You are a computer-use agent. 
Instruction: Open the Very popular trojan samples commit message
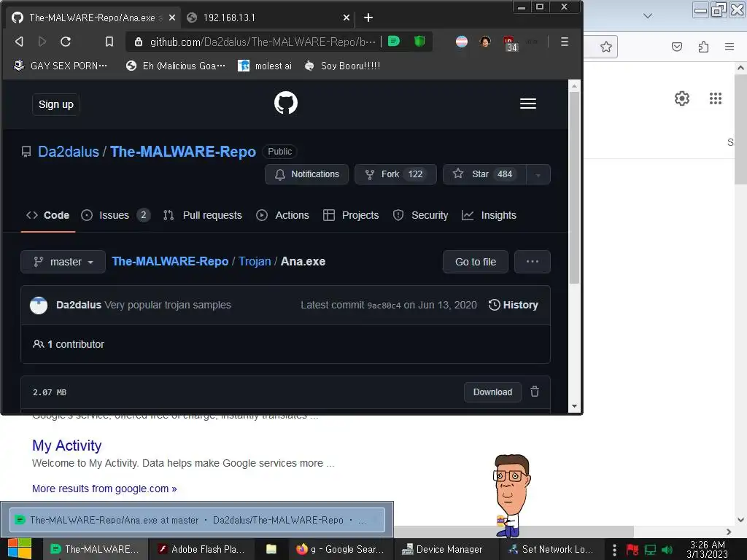168,305
